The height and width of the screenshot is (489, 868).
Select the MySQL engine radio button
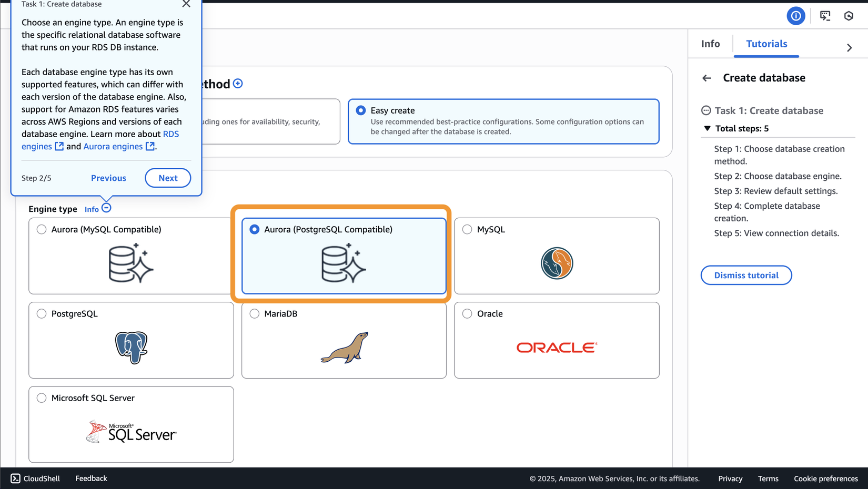[467, 229]
